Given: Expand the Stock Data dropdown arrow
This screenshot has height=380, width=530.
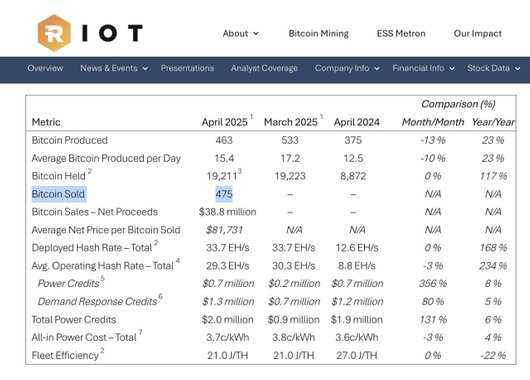Looking at the screenshot, I should 517,69.
